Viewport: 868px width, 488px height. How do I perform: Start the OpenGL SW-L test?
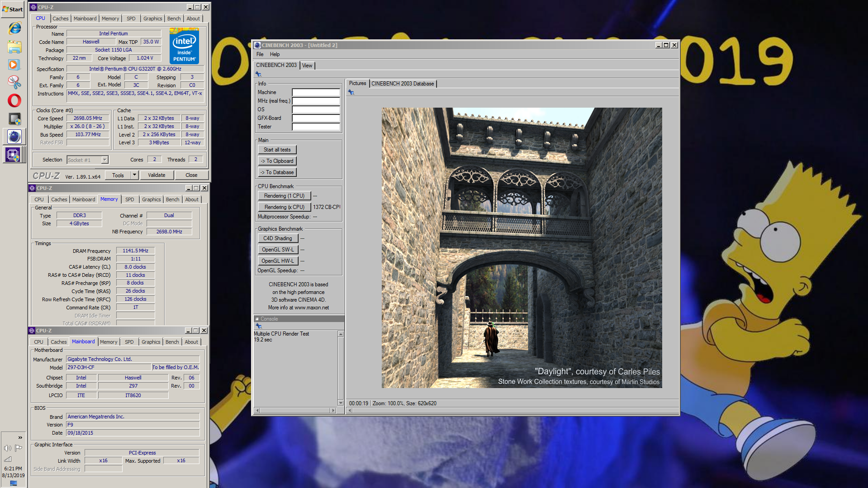coord(278,250)
